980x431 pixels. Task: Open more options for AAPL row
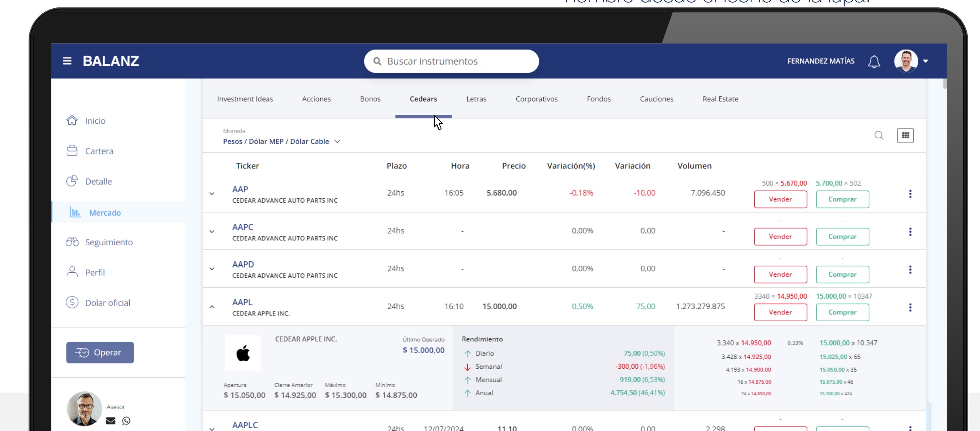tap(910, 307)
